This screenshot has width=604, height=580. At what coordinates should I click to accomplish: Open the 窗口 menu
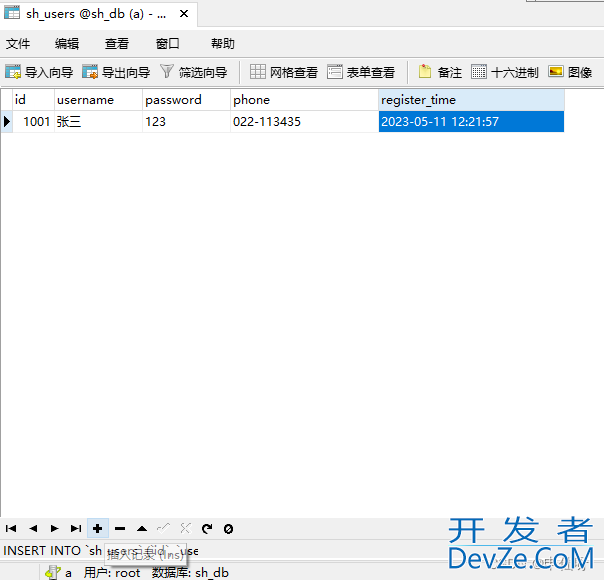click(x=167, y=44)
